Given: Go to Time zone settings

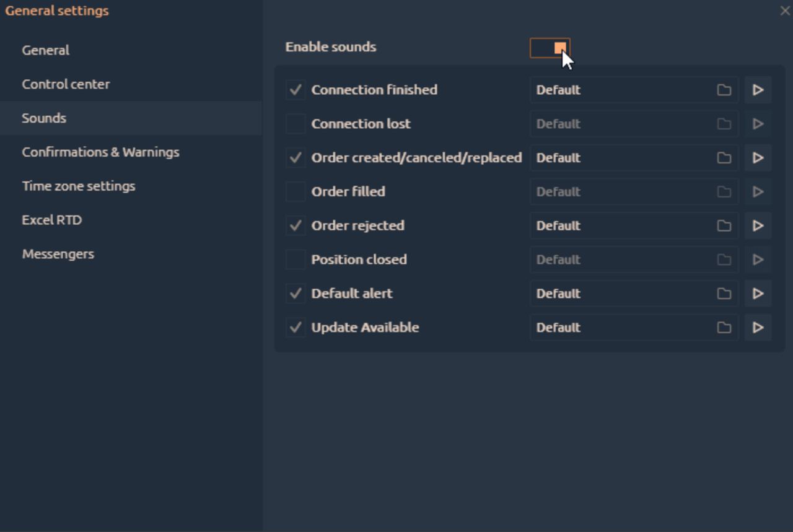Looking at the screenshot, I should [79, 186].
